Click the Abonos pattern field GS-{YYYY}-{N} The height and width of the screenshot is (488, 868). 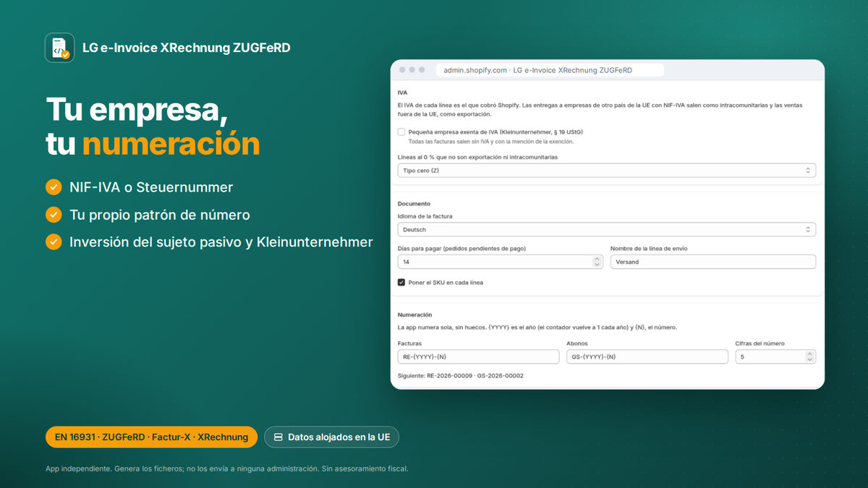pos(647,357)
